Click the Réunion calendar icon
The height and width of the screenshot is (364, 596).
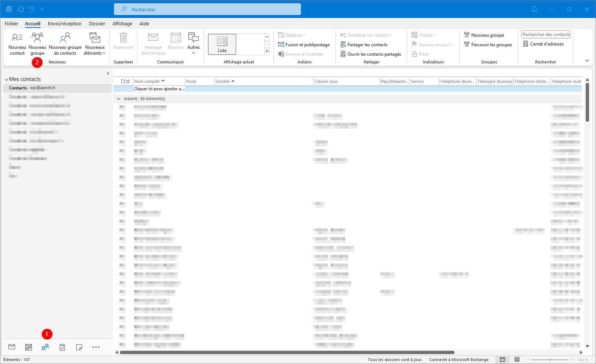pyautogui.click(x=176, y=37)
